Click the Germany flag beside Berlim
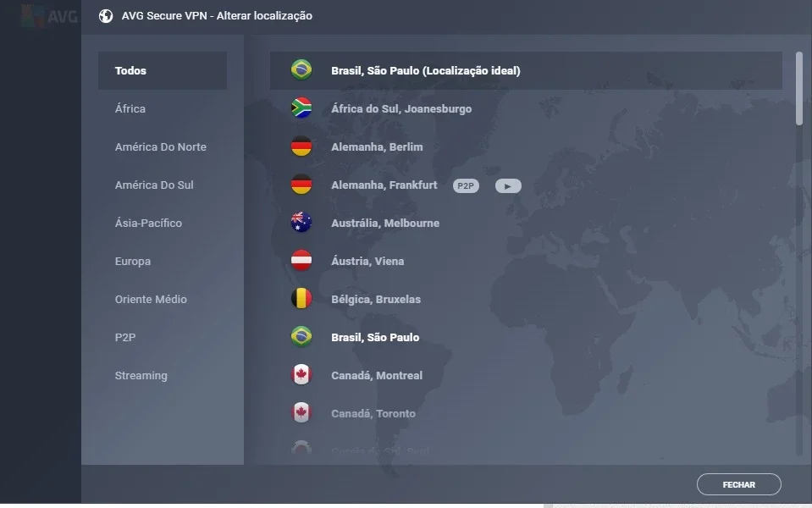 pos(301,146)
